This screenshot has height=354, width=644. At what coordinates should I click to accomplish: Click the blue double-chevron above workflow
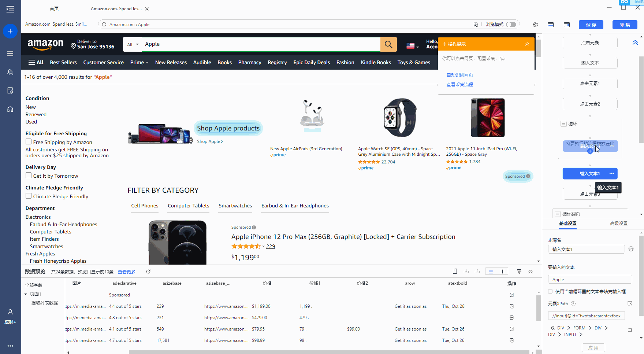(x=635, y=43)
